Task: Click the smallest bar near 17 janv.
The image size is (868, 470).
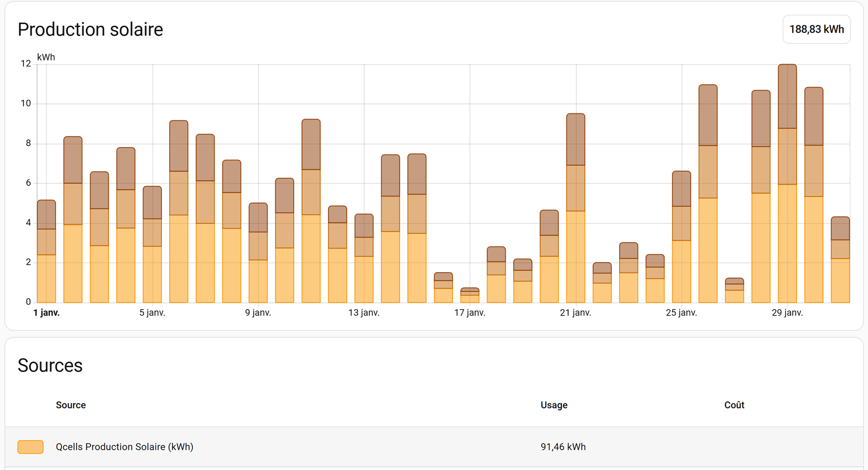Action: (470, 296)
